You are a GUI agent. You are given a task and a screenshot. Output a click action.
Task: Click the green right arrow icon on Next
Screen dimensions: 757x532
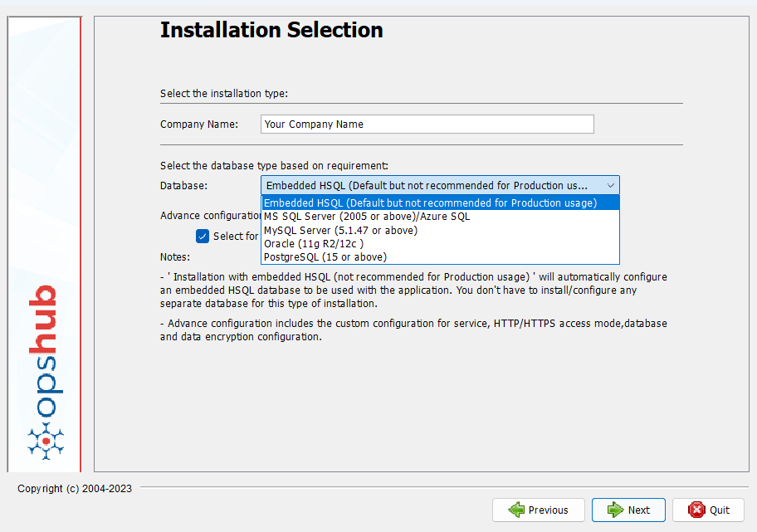point(615,510)
